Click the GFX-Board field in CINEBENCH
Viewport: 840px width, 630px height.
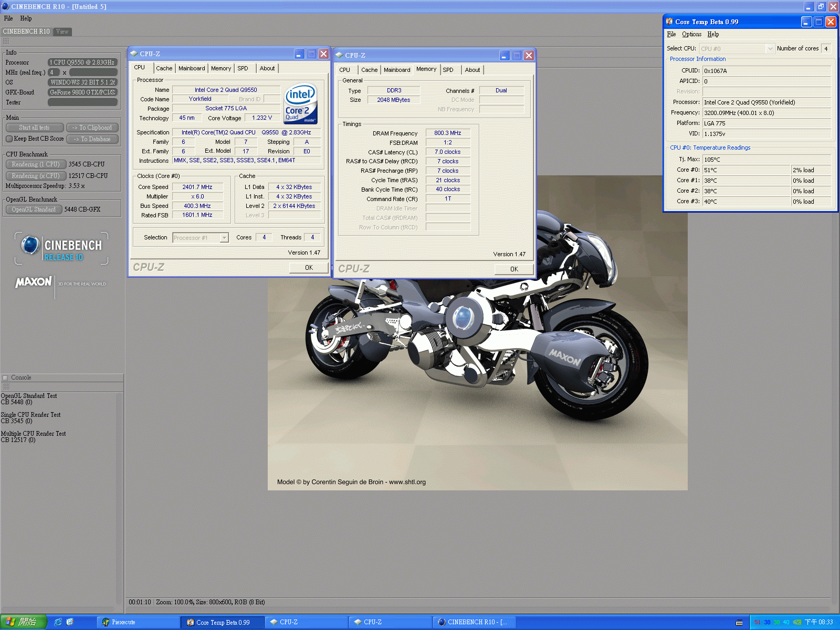(x=82, y=92)
